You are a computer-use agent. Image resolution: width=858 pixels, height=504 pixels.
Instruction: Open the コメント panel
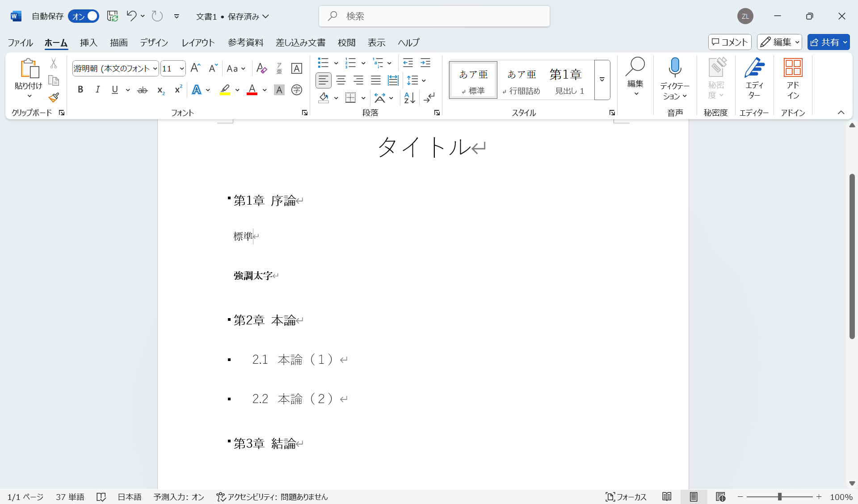pyautogui.click(x=729, y=42)
